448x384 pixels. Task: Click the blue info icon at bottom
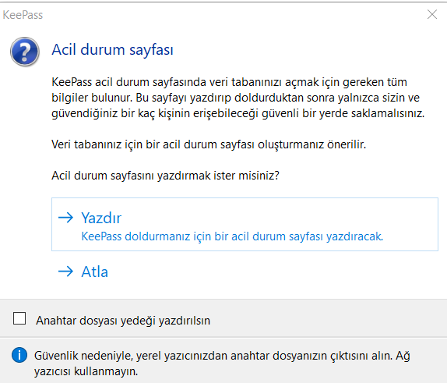pos(19,355)
